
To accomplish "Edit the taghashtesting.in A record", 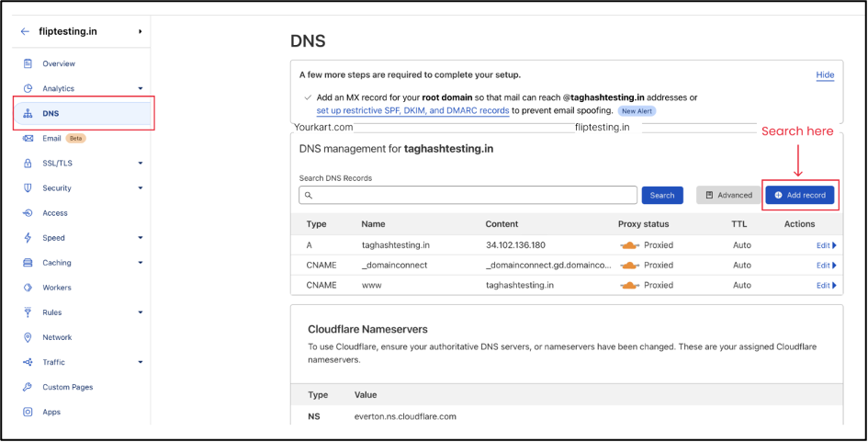I will (827, 245).
